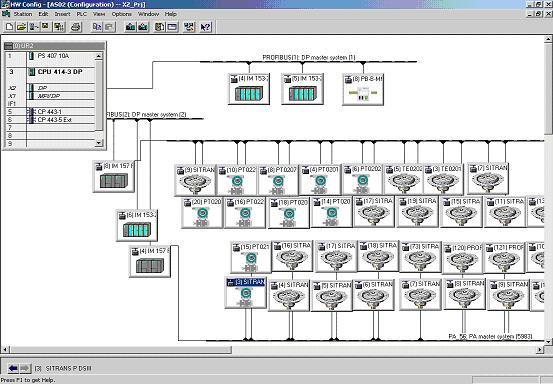The height and width of the screenshot is (384, 553).
Task: Click the New station toolbar icon
Action: click(10, 27)
